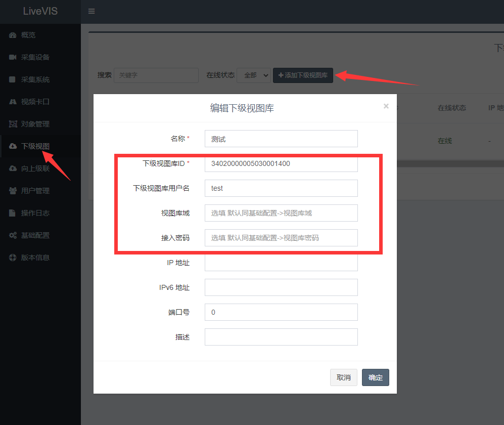The height and width of the screenshot is (425, 504).
Task: Click the 视频卡口 road icon
Action: coord(13,102)
